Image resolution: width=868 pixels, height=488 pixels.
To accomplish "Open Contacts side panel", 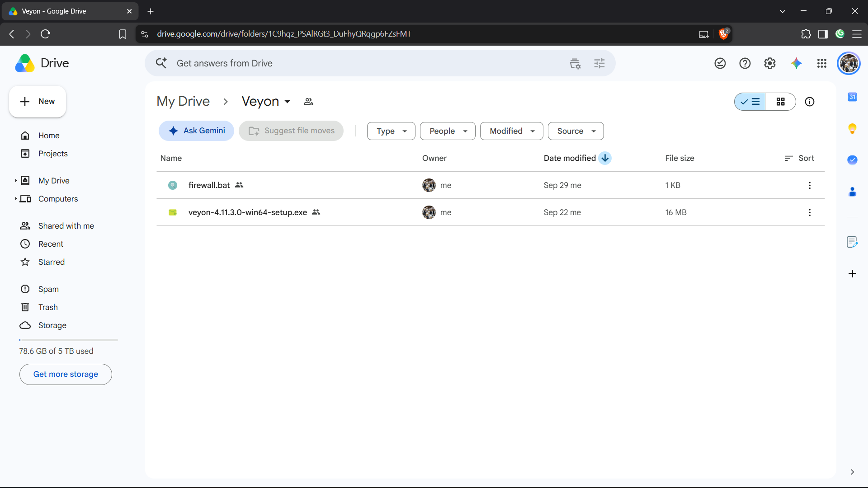I will tap(852, 192).
